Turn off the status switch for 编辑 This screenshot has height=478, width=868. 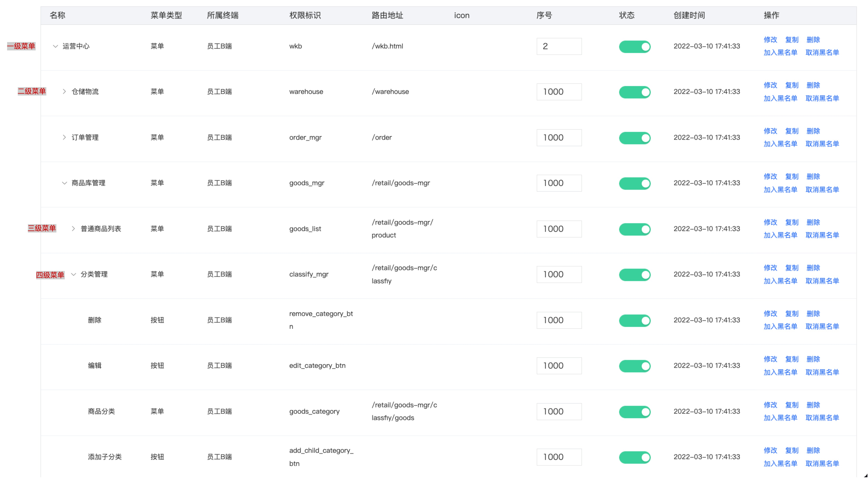tap(634, 366)
